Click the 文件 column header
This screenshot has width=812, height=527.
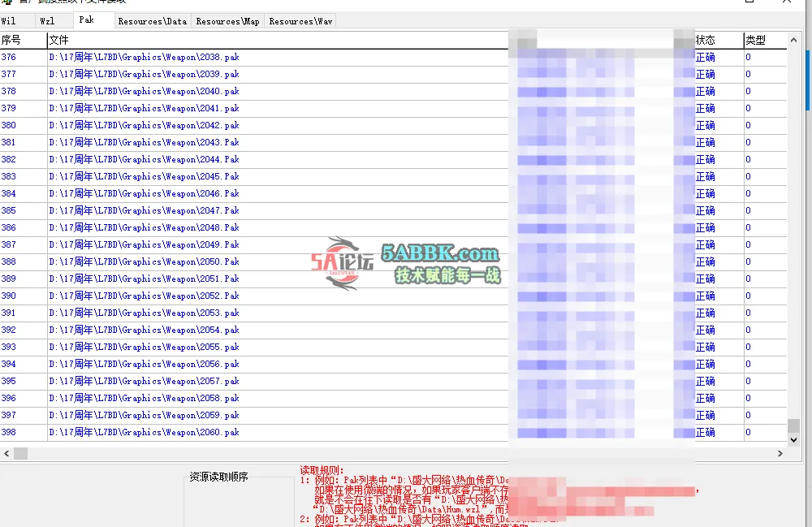pyautogui.click(x=278, y=40)
